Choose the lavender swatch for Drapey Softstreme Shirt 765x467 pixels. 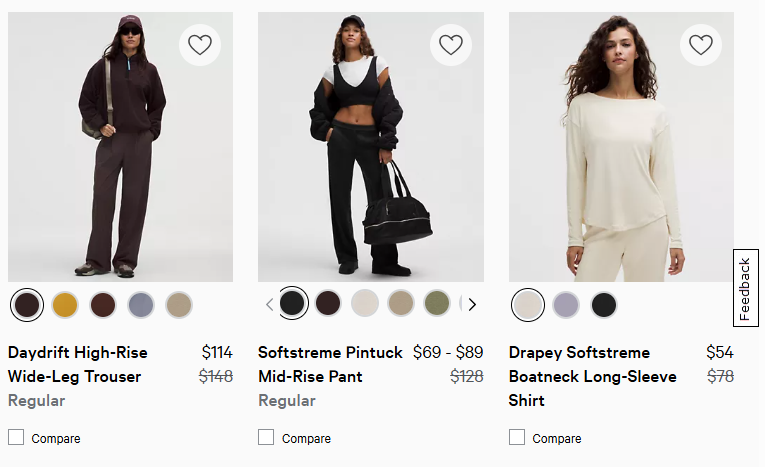(x=566, y=304)
